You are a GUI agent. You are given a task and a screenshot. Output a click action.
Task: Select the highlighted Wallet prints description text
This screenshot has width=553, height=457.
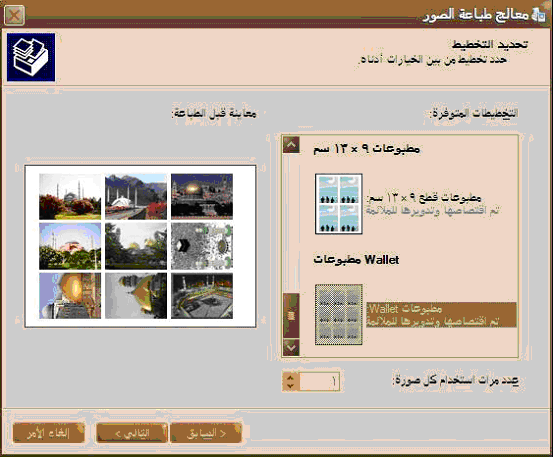click(x=441, y=315)
